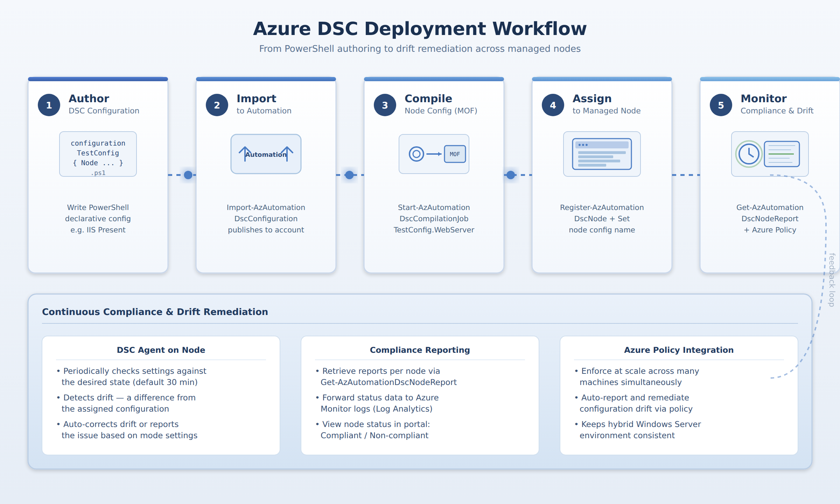Click the 'Periodically checks settings against' bullet
Viewport: 840px width, 504px height.
point(132,371)
